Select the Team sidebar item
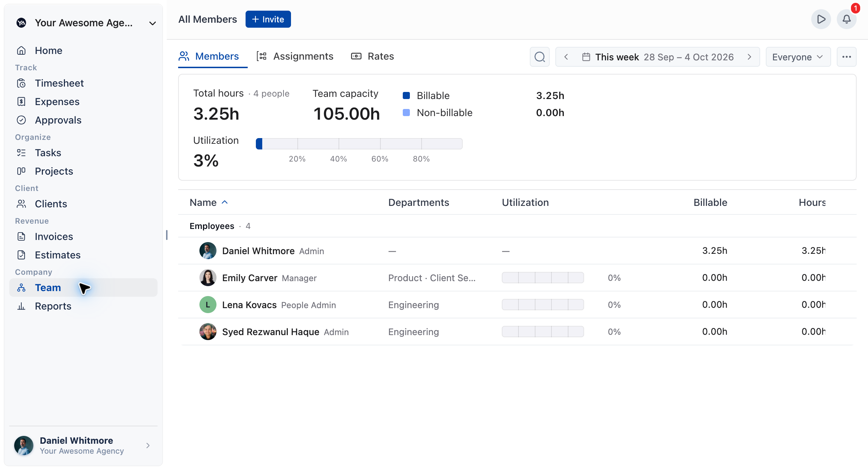 [x=83, y=288]
